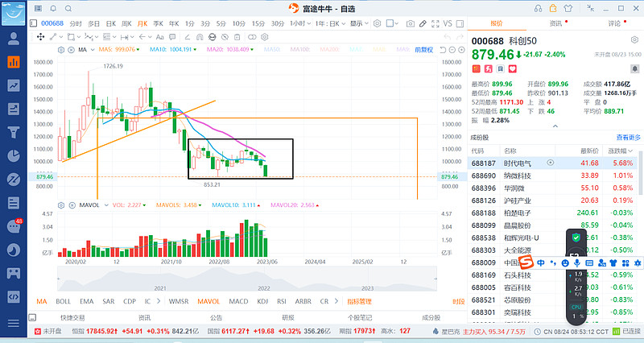Click the search magnifier in title bar
Image resolution: width=644 pixels, height=343 pixels.
point(68,8)
